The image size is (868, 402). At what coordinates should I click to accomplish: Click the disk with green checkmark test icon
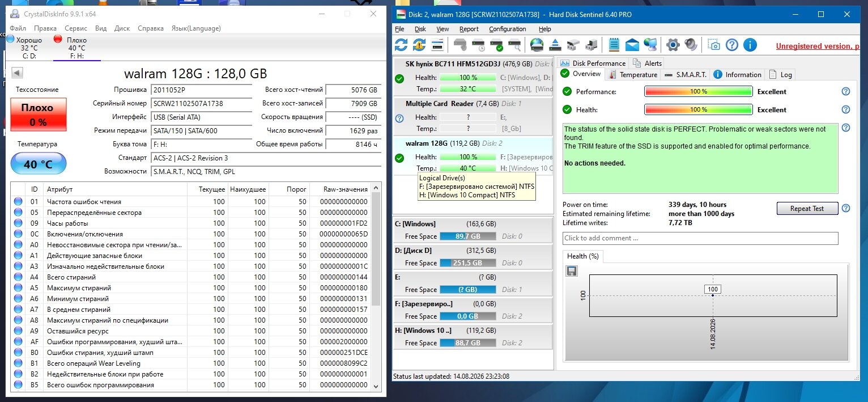click(x=497, y=45)
